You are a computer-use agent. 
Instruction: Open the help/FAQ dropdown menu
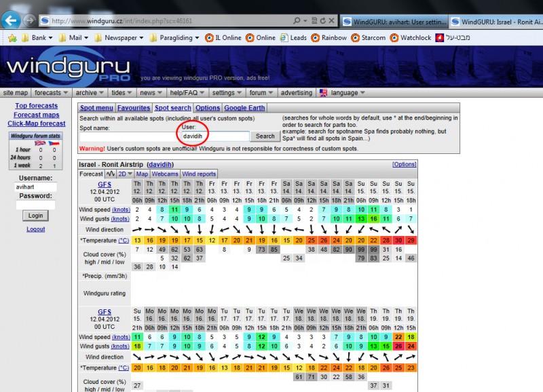point(187,93)
